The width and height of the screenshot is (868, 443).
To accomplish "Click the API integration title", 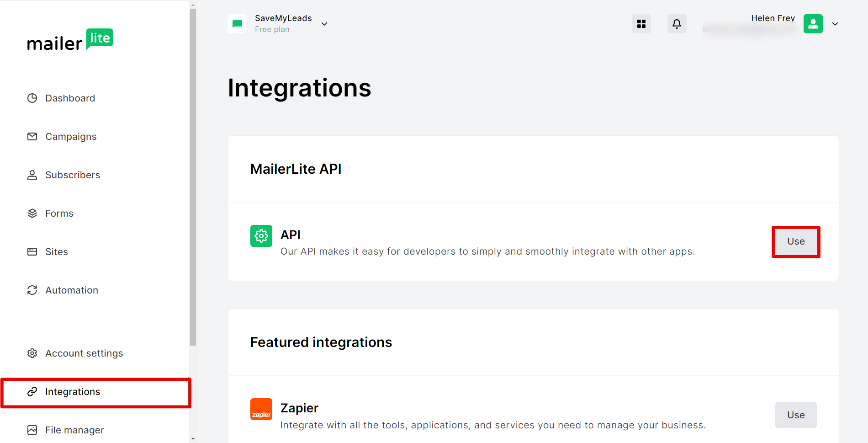I will (x=291, y=235).
